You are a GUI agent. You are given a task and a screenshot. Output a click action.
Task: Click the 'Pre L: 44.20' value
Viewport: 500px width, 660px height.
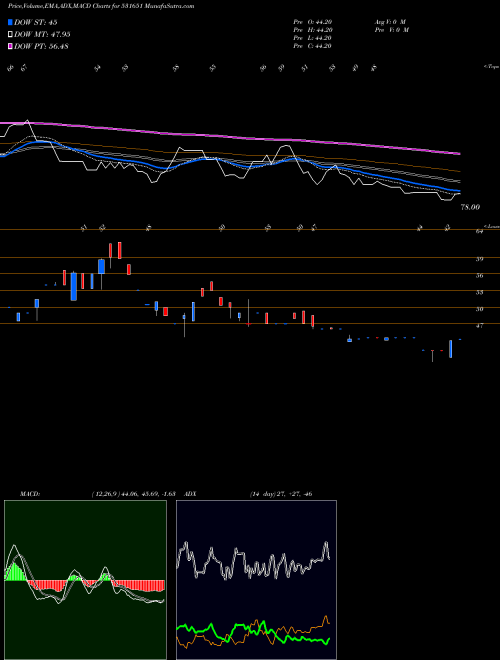coord(313,38)
